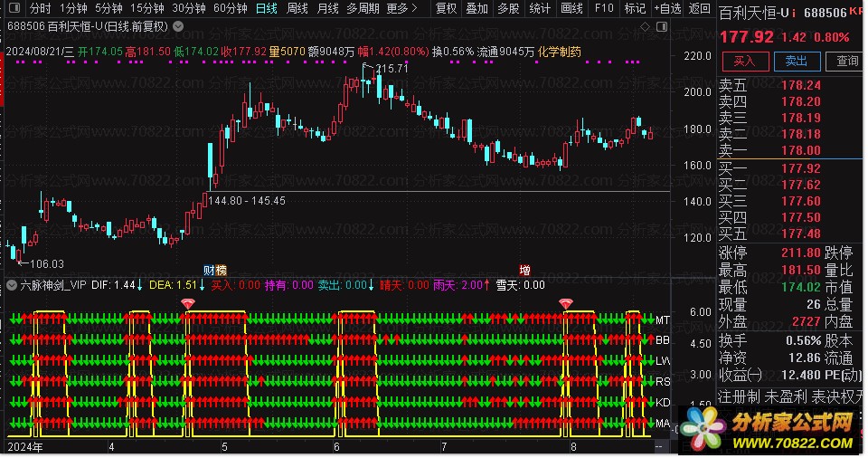This screenshot has height=458, width=868.
Task: Toggle the right-side panel icon above chart
Action: click(662, 26)
